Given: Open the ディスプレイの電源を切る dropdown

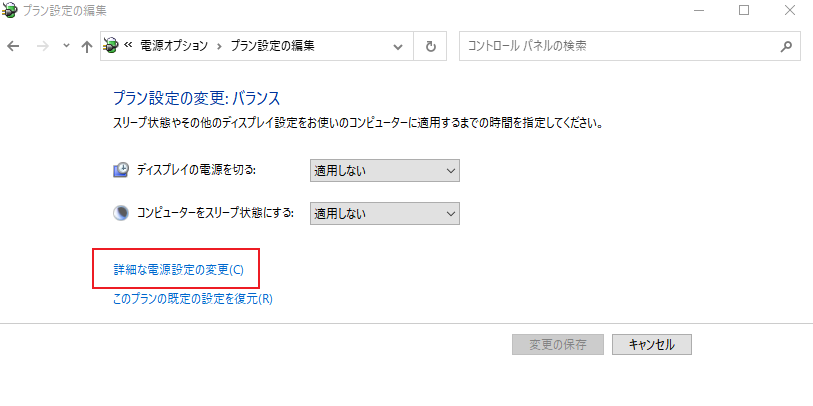Looking at the screenshot, I should pos(384,170).
